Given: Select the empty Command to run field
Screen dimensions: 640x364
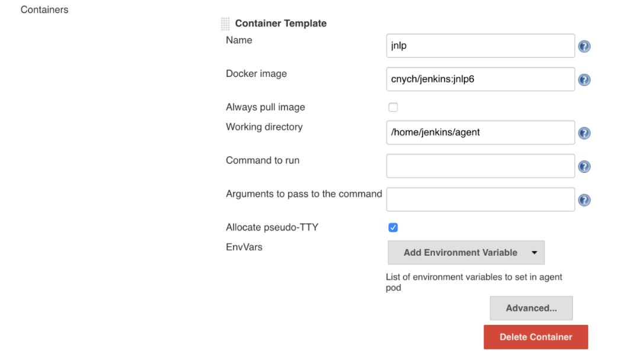Looking at the screenshot, I should coord(480,166).
